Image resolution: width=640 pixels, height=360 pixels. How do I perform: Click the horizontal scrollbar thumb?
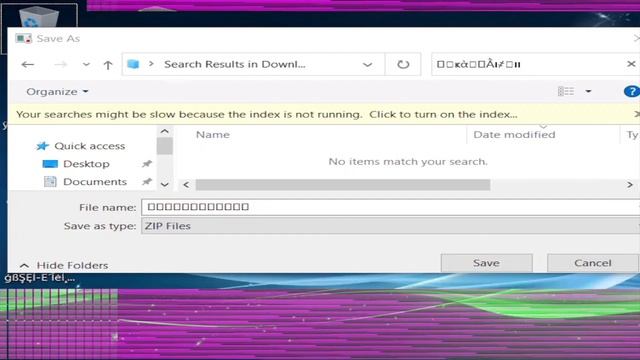(343, 185)
